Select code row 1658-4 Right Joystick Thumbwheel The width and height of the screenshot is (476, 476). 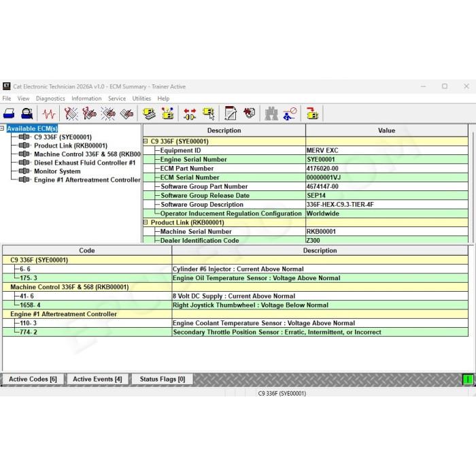pyautogui.click(x=235, y=305)
